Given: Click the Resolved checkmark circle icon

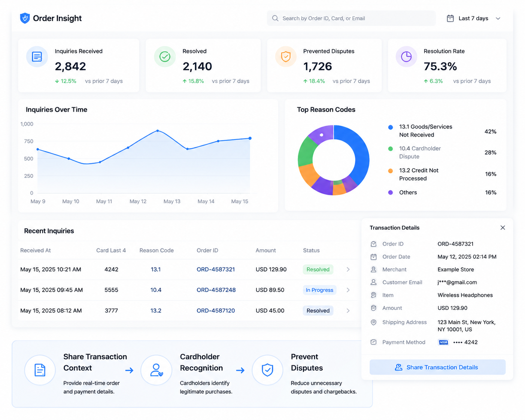Looking at the screenshot, I should point(165,57).
